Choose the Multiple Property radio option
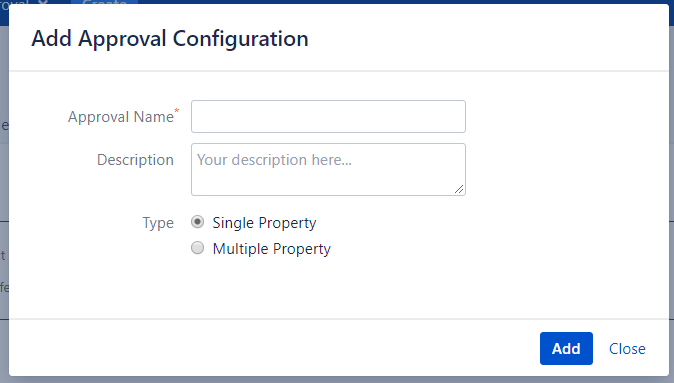Viewport: 674px width, 383px height. pos(197,248)
